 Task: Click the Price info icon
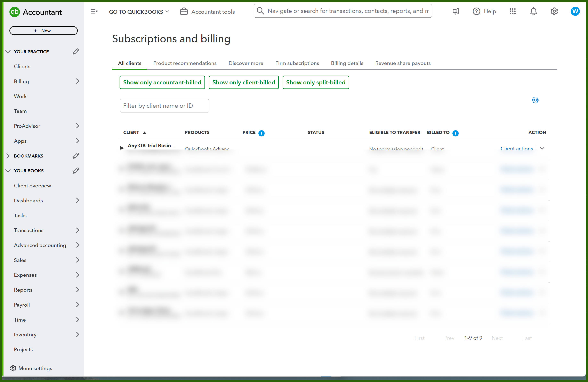pos(261,133)
